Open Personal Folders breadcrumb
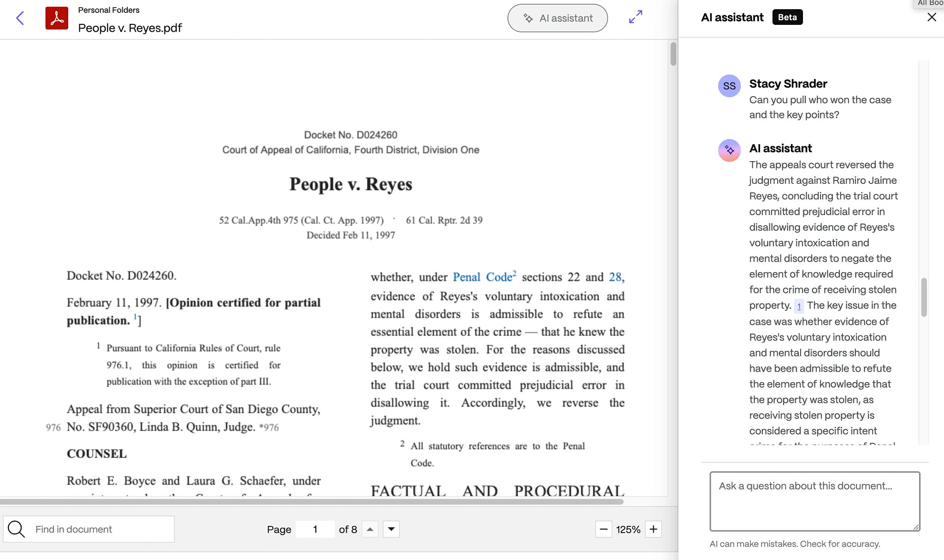 tap(108, 10)
